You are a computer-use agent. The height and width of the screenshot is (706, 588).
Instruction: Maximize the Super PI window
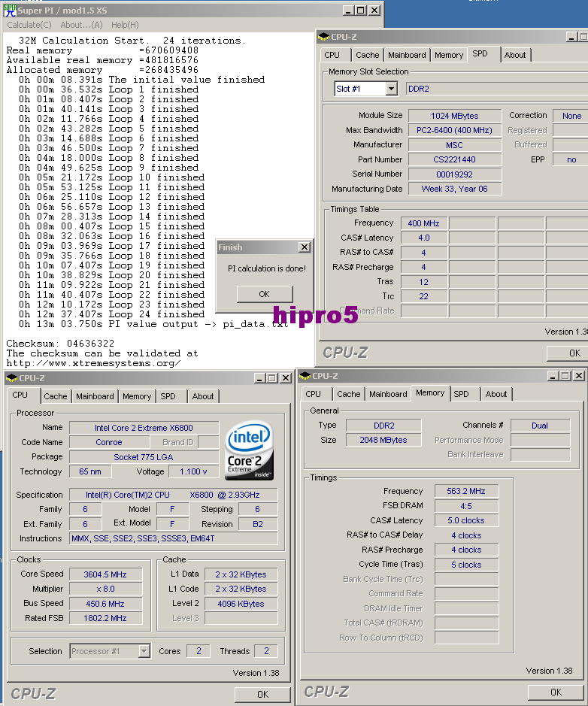tap(360, 11)
